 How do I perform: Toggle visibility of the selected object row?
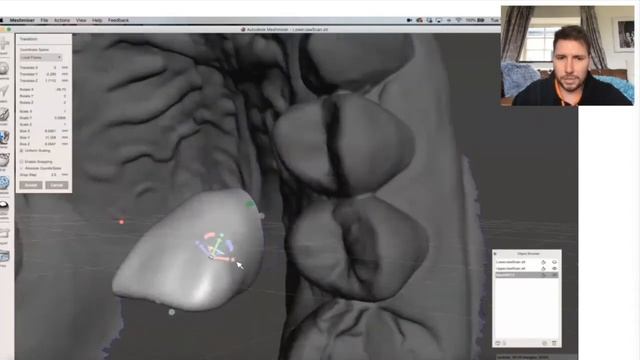tap(554, 275)
